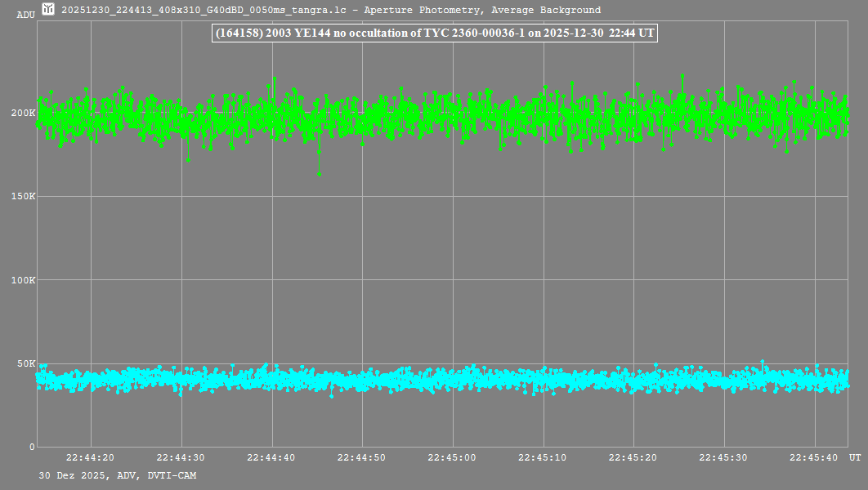Select the boxed occultation title label
The width and height of the screenshot is (868, 490).
(433, 34)
